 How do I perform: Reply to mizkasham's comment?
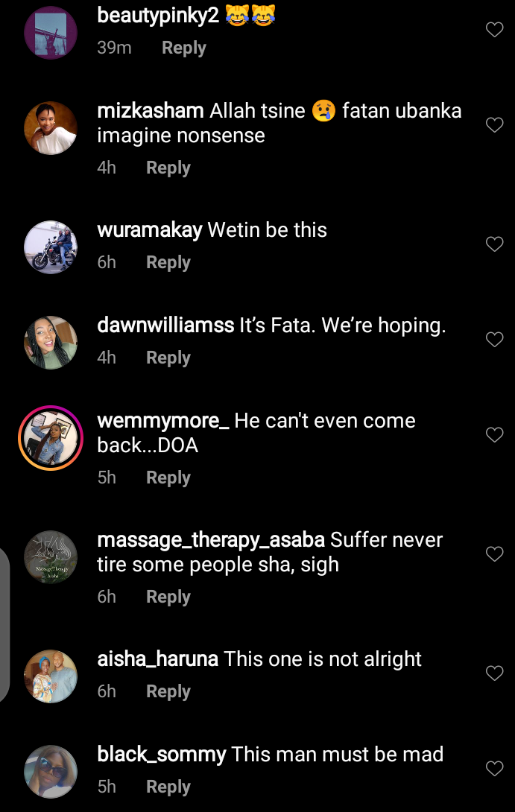(168, 168)
